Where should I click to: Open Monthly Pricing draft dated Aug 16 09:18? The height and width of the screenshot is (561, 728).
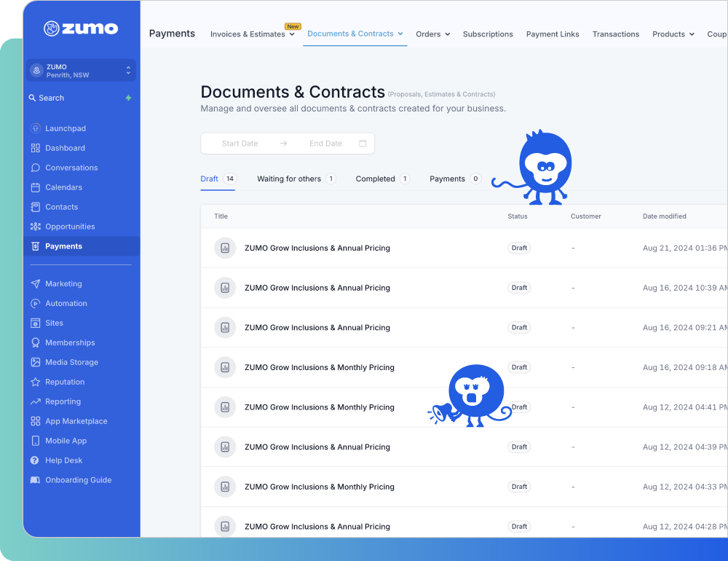pos(320,367)
